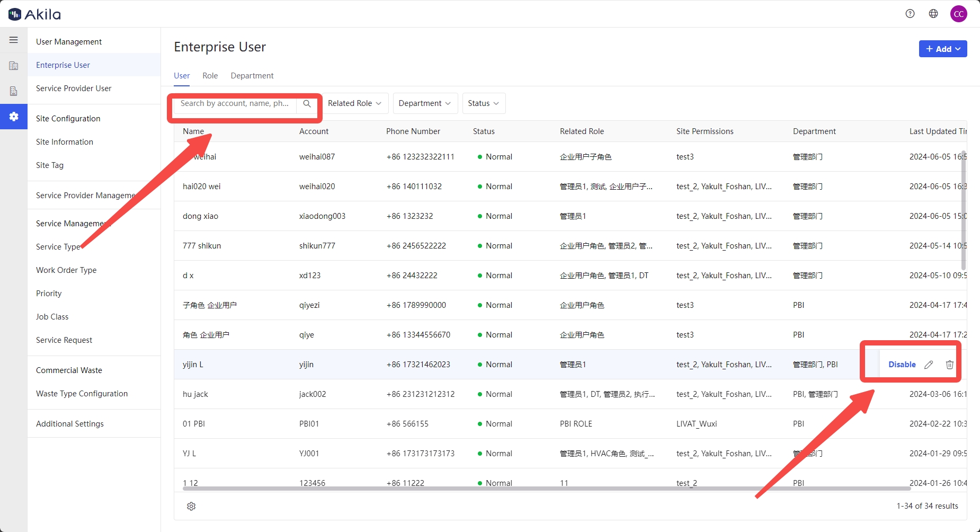Switch to the Department tab
The height and width of the screenshot is (532, 980).
252,76
